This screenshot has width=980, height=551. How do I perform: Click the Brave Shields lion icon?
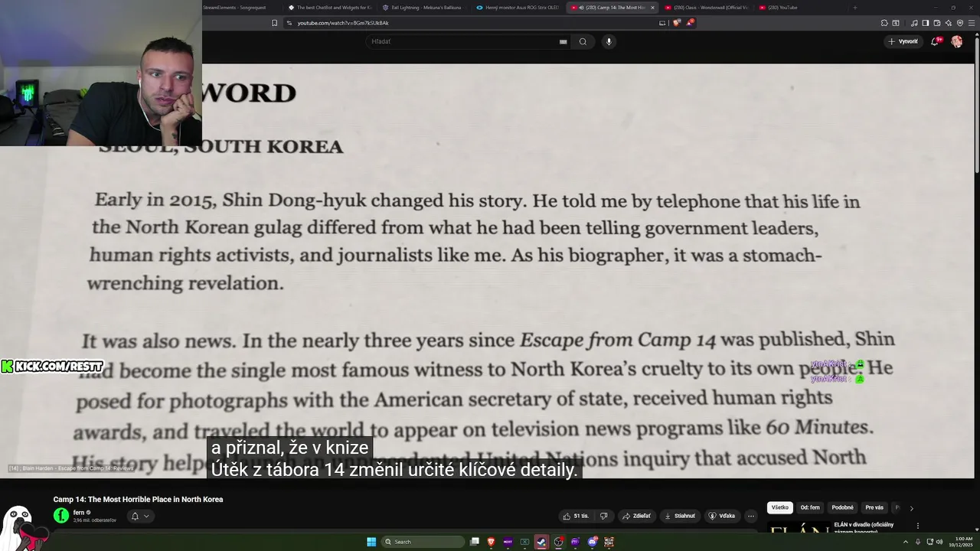(676, 23)
